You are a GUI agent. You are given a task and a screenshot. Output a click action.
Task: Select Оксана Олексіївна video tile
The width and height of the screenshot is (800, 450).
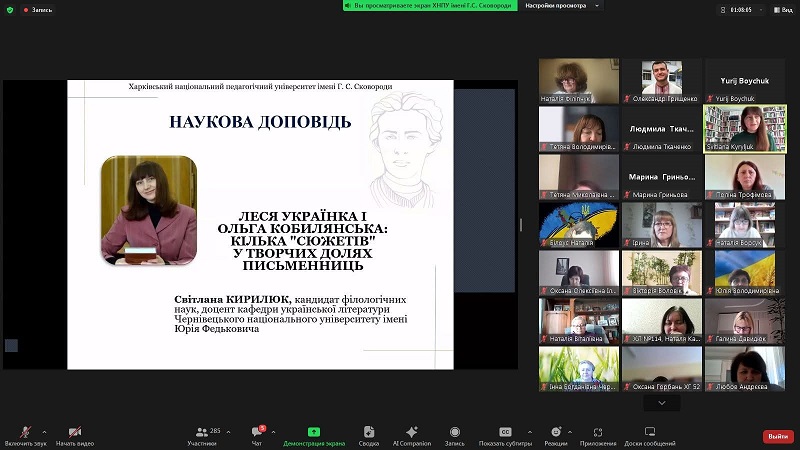click(x=579, y=272)
